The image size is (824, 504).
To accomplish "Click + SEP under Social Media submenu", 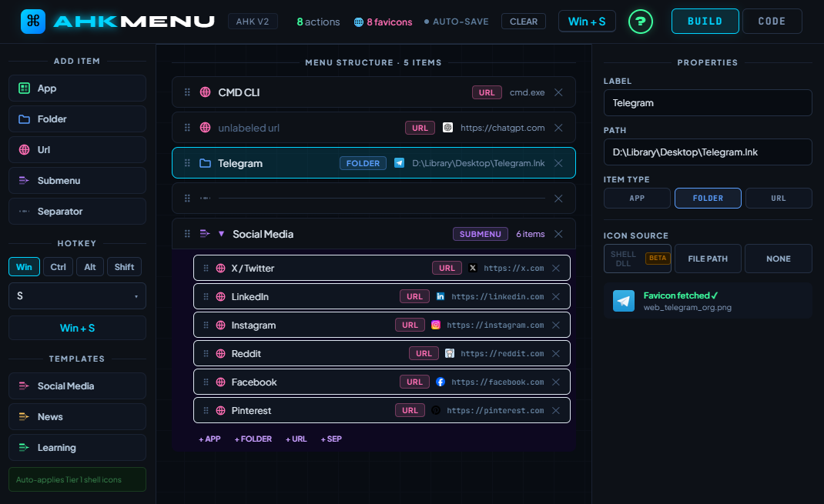I will [331, 439].
